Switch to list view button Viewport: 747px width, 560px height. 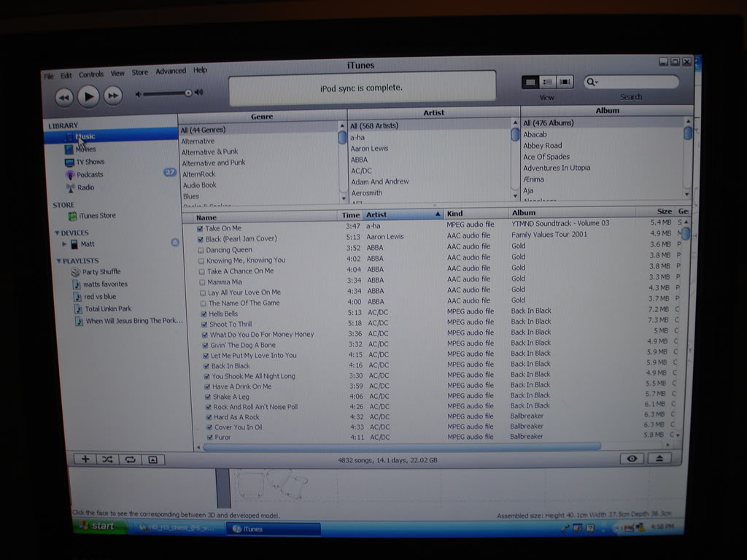[530, 82]
